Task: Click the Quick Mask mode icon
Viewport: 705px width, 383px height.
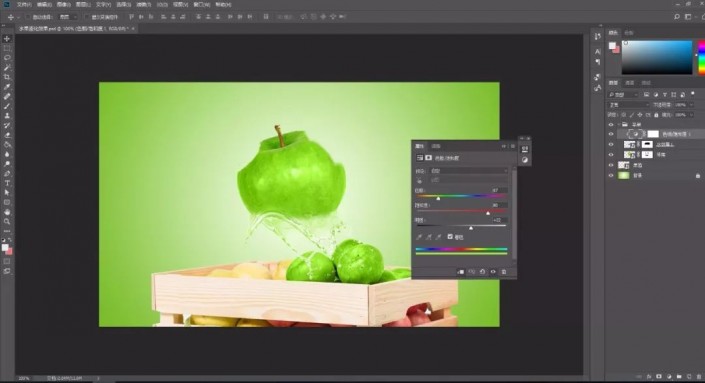Action: click(x=7, y=261)
